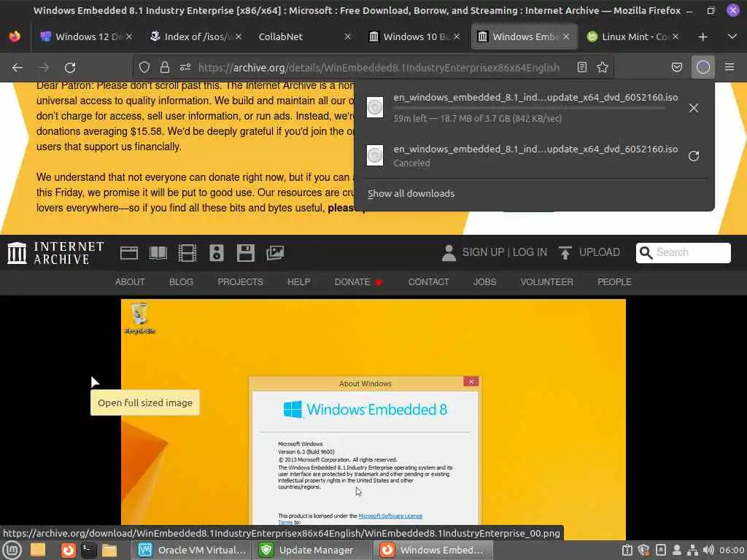Click the 06:00 panel clock
The height and width of the screenshot is (560, 747).
click(x=732, y=550)
